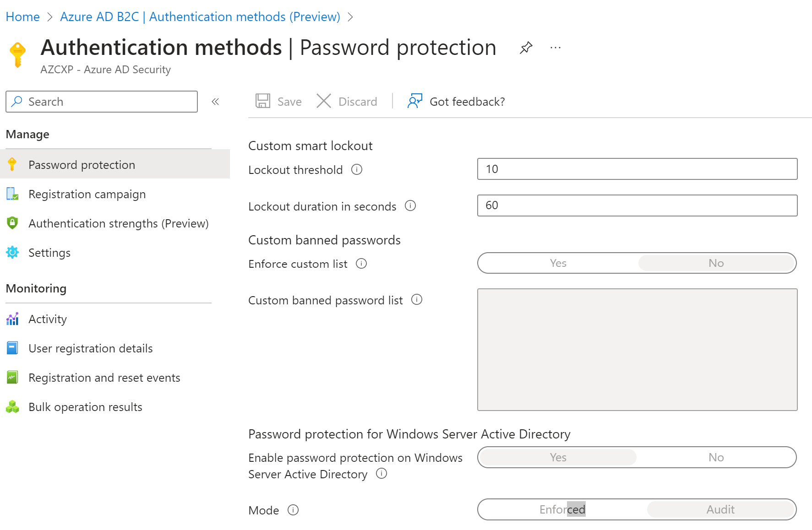Click the Got feedback option
The height and width of the screenshot is (530, 812).
[x=467, y=101]
